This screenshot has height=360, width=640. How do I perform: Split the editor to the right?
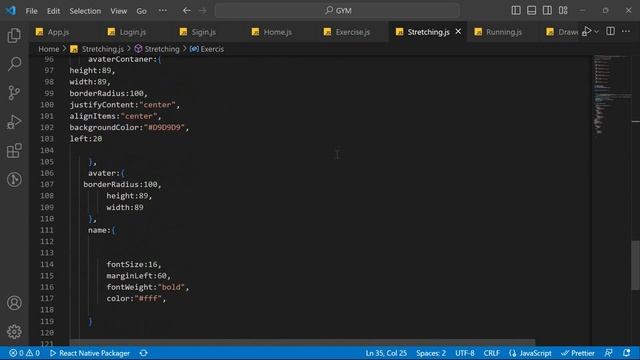611,31
